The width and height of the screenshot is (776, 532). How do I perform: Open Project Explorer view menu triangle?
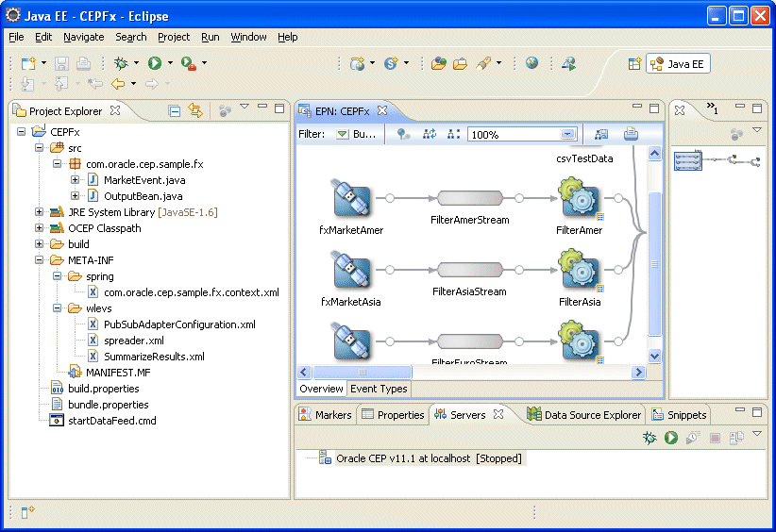tap(245, 107)
